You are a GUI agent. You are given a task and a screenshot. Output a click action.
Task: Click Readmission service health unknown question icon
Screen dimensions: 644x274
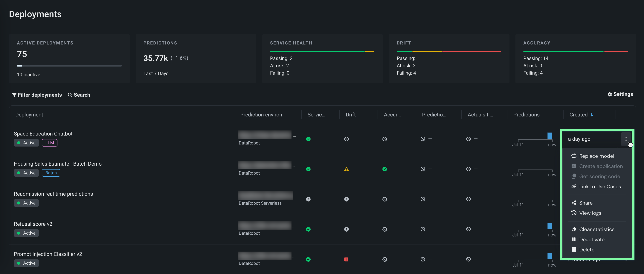[308, 199]
